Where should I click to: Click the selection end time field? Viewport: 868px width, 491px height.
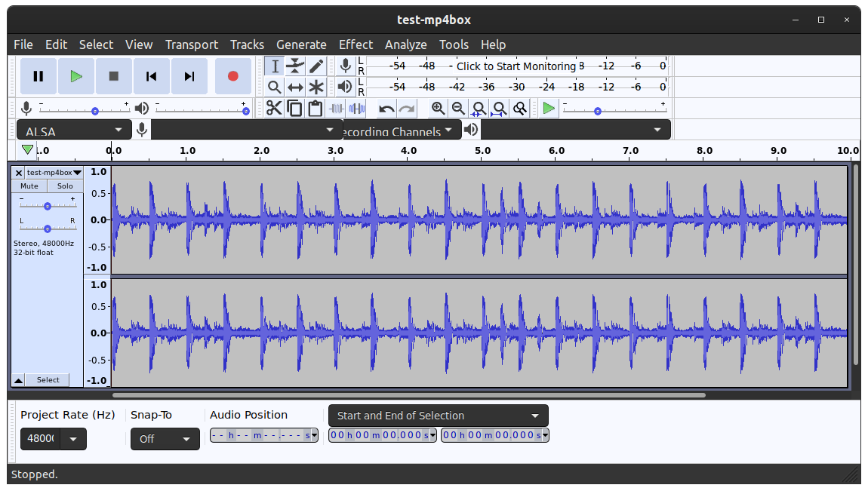tap(495, 435)
